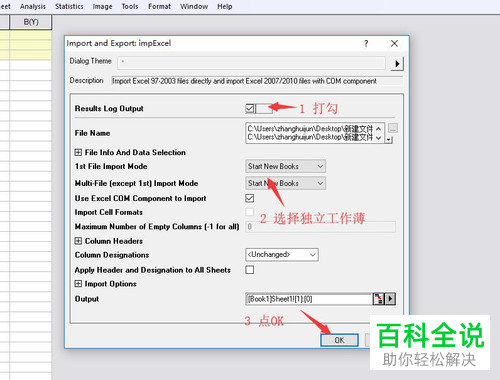500x380 pixels.
Task: Click the Description text field
Action: click(257, 81)
